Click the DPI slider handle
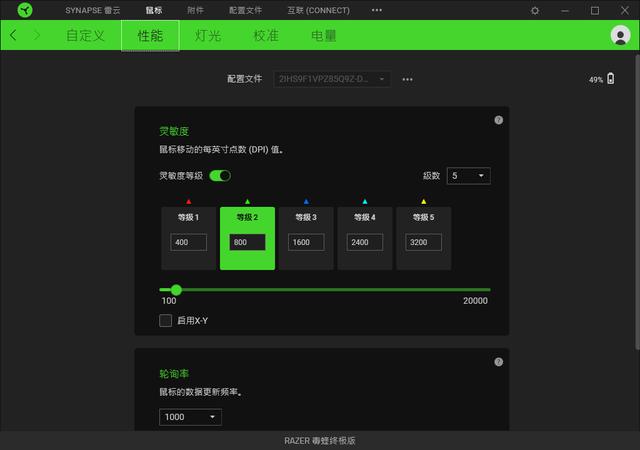The height and width of the screenshot is (450, 640). [x=176, y=290]
